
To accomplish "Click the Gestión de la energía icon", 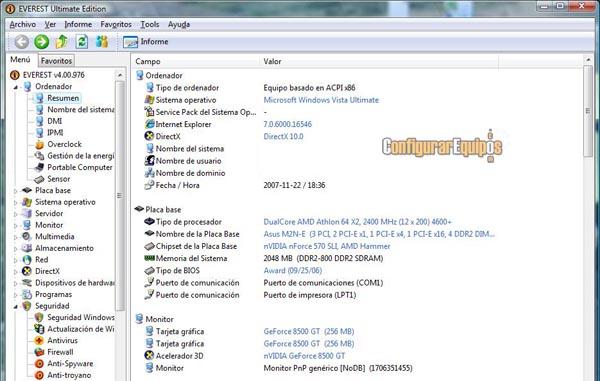I will 39,156.
